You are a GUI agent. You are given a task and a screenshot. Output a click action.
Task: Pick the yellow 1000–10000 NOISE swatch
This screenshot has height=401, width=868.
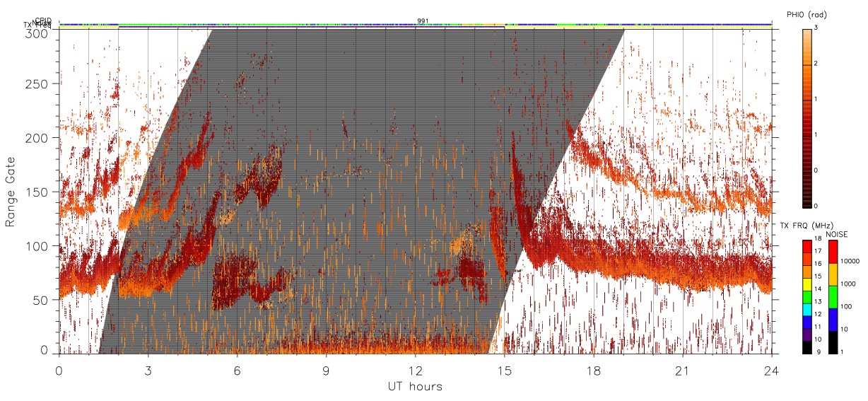pos(833,274)
